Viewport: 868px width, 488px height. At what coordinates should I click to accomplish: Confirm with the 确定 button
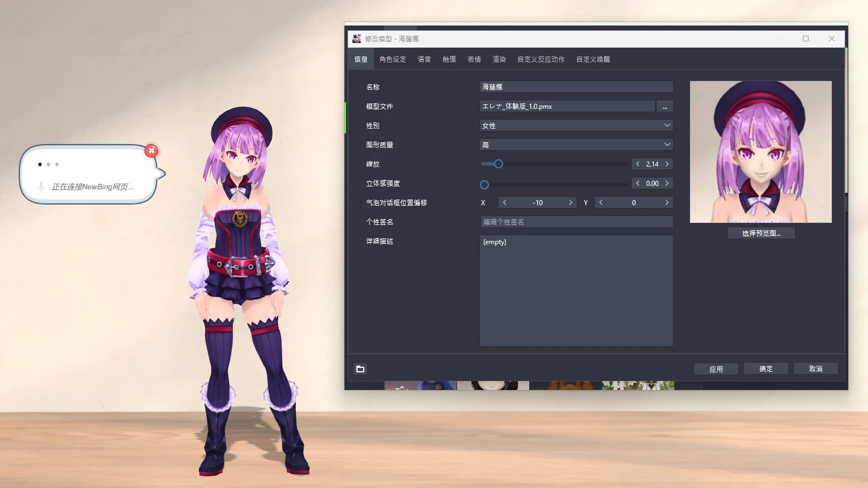[x=766, y=369]
